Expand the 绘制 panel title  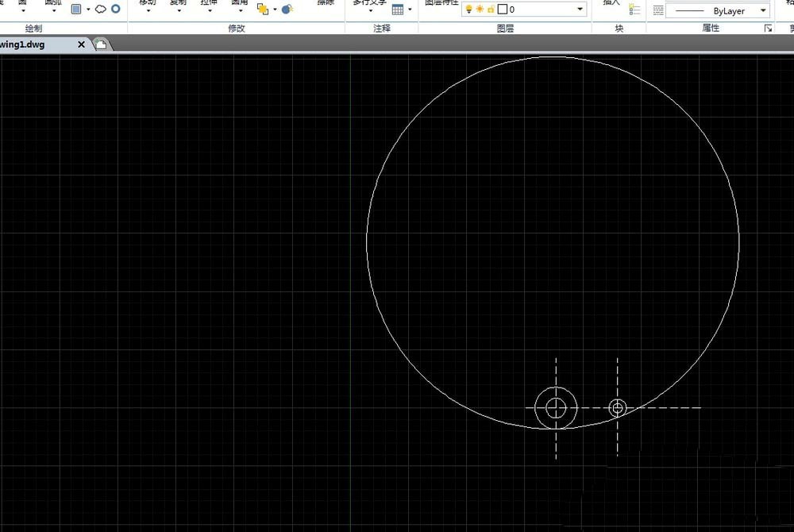click(34, 28)
